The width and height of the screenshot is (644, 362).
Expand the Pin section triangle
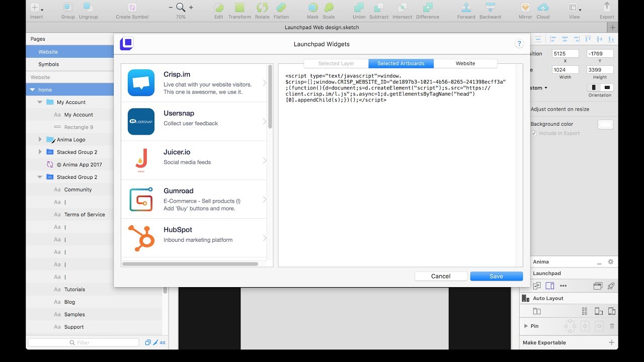pyautogui.click(x=526, y=326)
